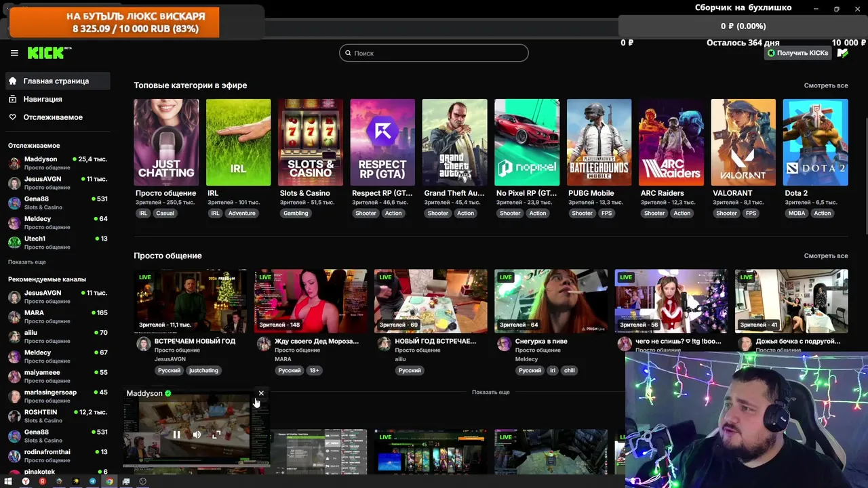Click Смотреть все for Просто общение
This screenshot has height=488, width=868.
pyautogui.click(x=826, y=256)
